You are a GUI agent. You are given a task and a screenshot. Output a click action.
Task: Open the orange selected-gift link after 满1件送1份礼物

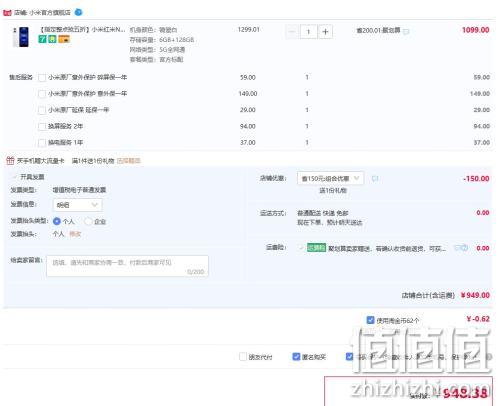coord(129,161)
